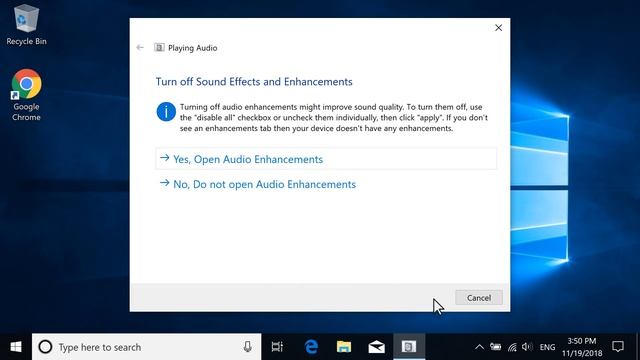Click the battery icon in system tray
Viewport: 640px width, 360px height.
pos(496,347)
